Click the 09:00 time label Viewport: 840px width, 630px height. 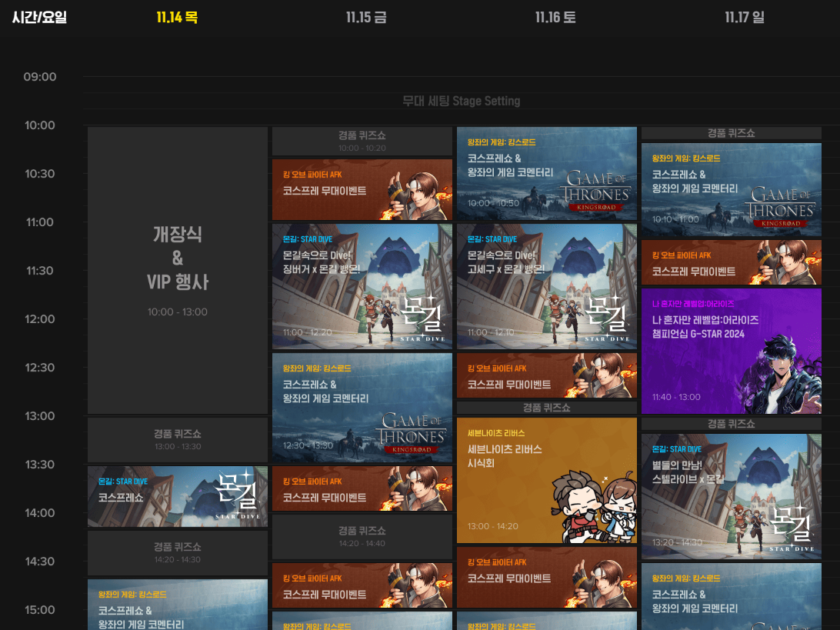coord(40,77)
